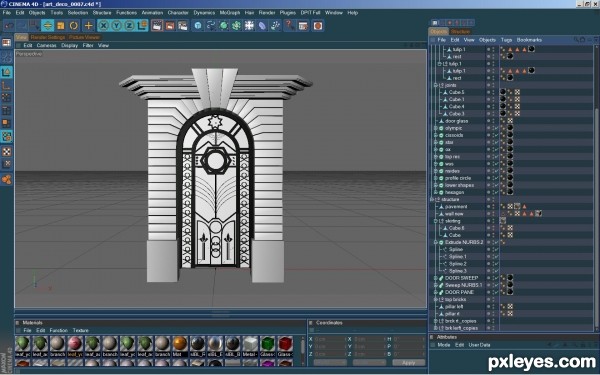Select the Rotate tool icon

(73, 26)
